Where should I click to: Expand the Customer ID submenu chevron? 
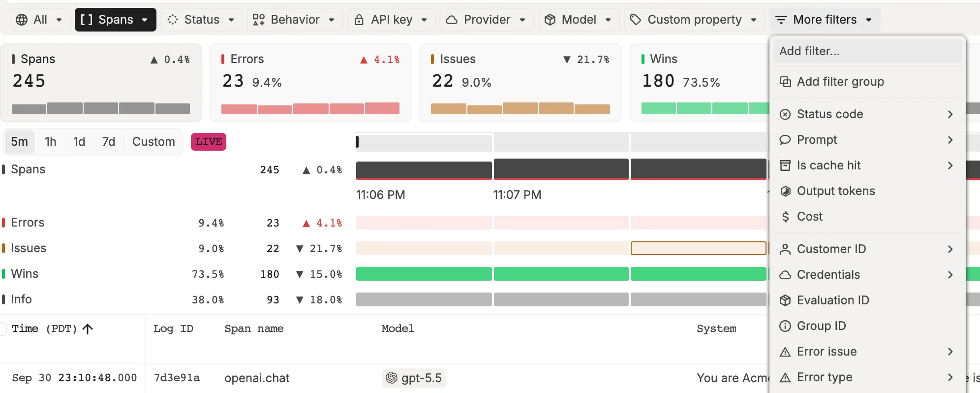point(950,249)
